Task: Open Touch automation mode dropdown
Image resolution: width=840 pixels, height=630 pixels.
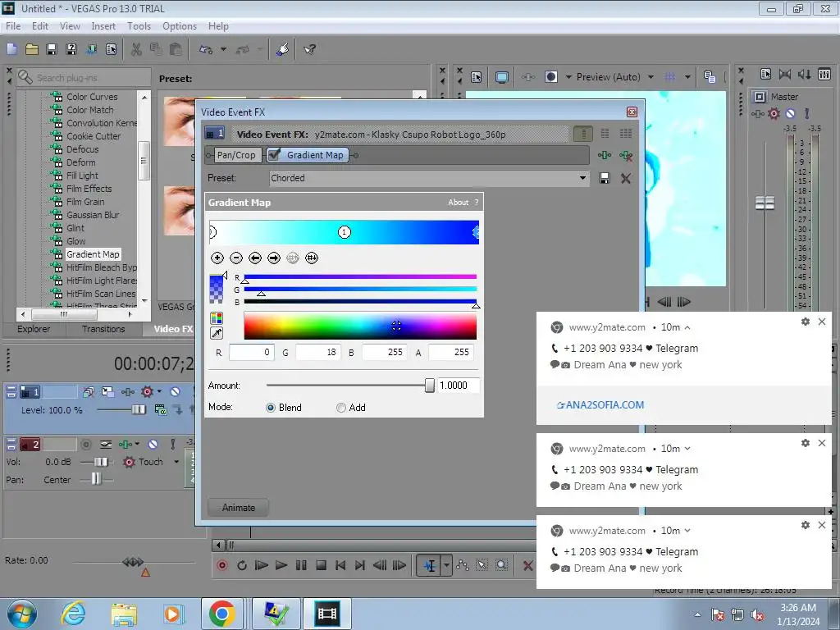Action: pos(176,462)
